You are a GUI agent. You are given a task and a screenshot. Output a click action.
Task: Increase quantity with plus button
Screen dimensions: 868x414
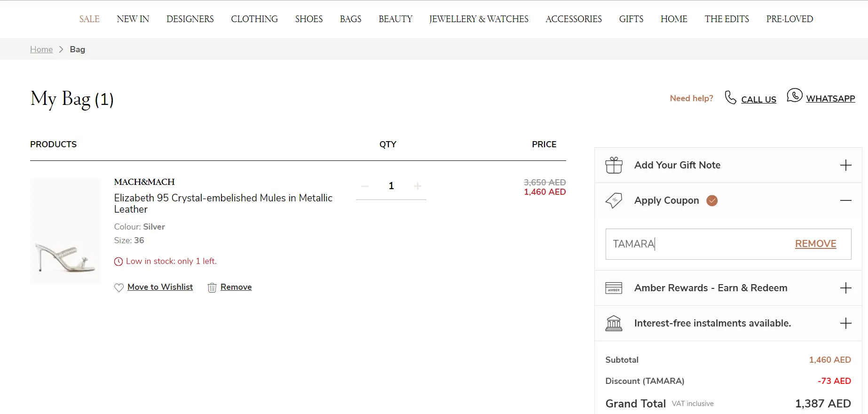click(418, 186)
